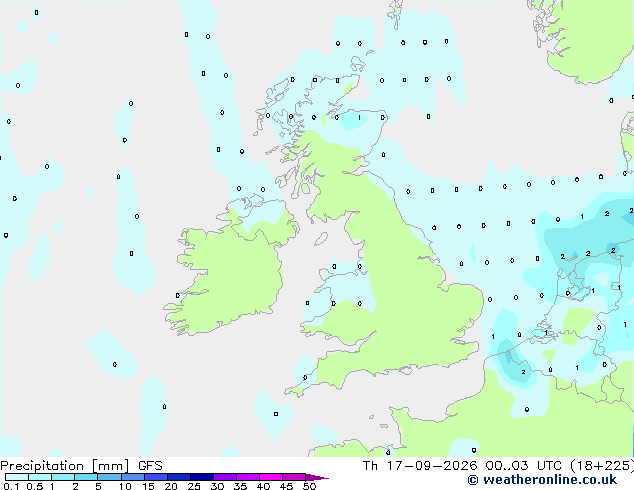Click the pink 45 mm legend swatch
This screenshot has height=490, width=634.
pos(294,477)
